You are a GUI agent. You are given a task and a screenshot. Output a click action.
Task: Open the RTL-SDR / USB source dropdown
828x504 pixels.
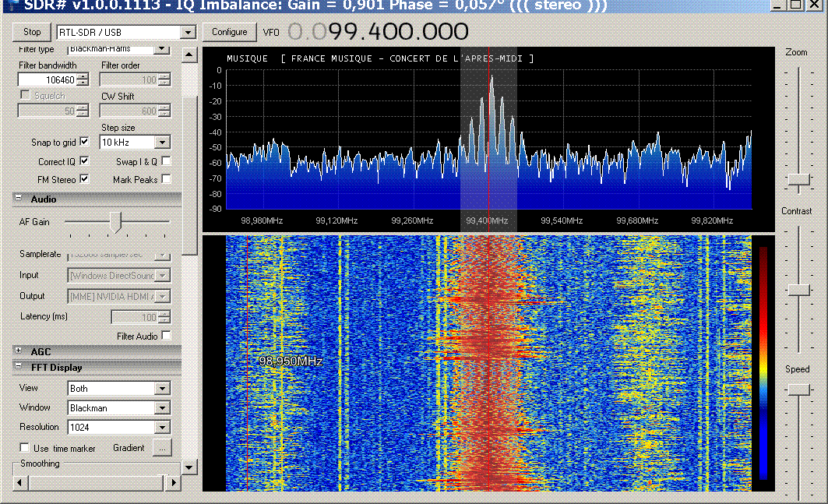click(x=188, y=32)
